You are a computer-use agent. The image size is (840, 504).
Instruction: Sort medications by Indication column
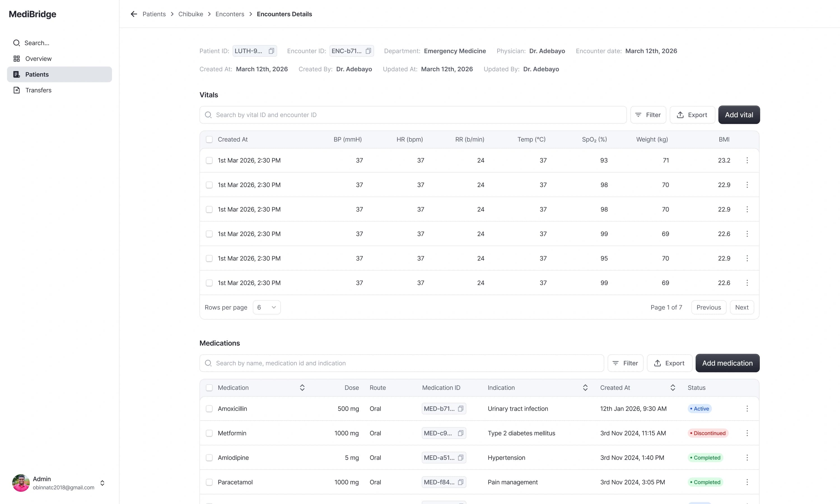coord(585,388)
